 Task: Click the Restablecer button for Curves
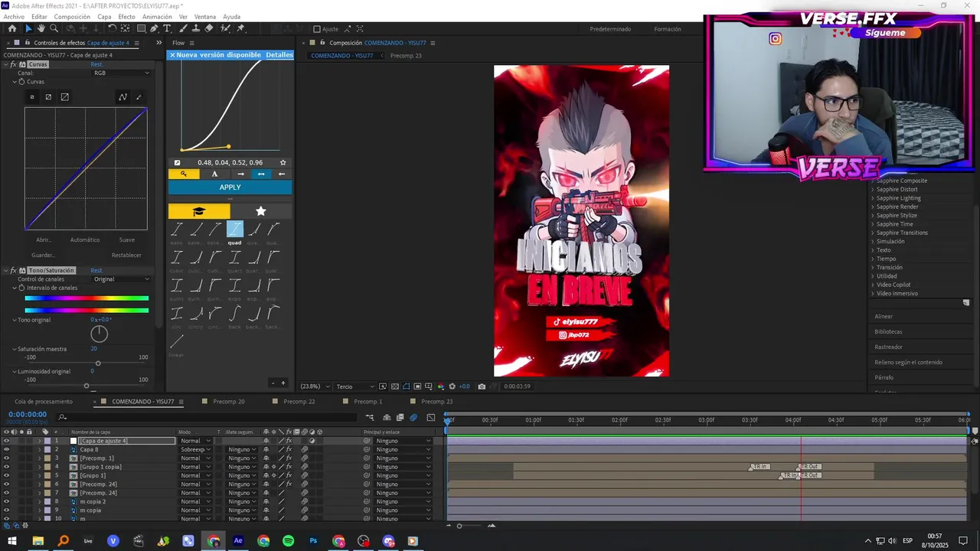pyautogui.click(x=126, y=255)
